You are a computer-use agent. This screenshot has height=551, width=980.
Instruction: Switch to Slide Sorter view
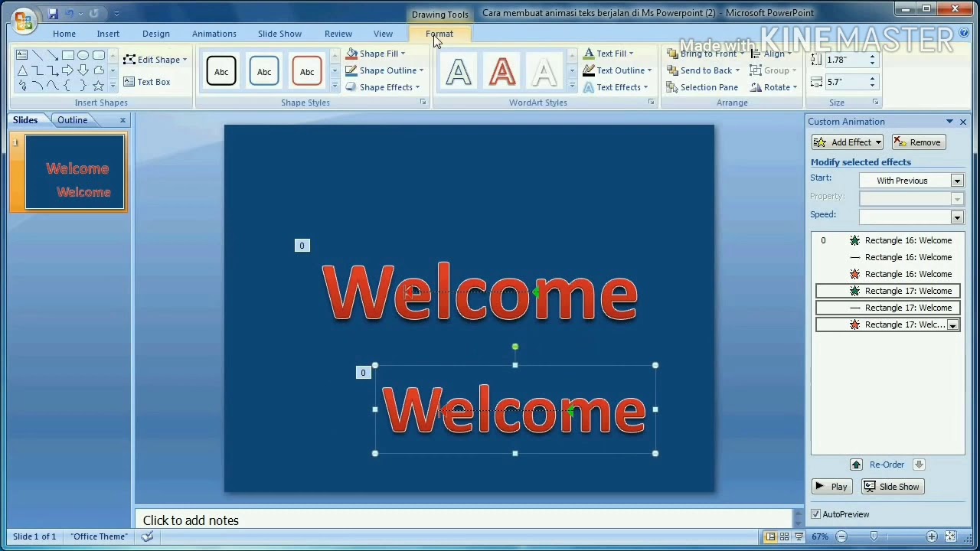click(785, 536)
